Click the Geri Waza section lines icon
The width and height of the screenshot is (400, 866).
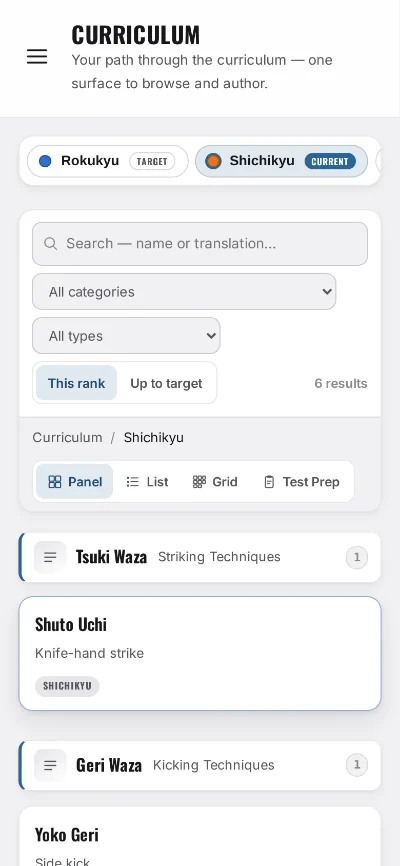click(x=50, y=765)
